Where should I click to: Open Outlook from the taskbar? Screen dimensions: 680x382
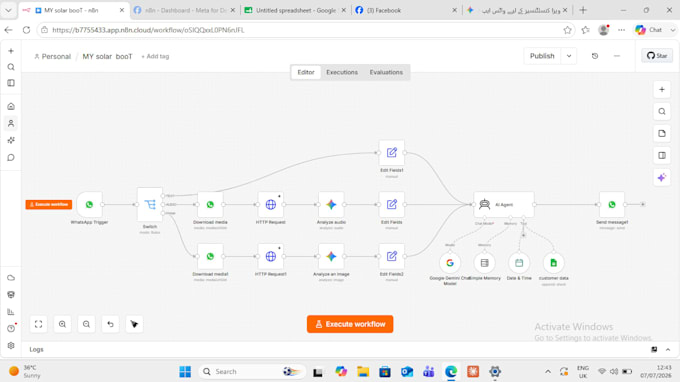(407, 372)
